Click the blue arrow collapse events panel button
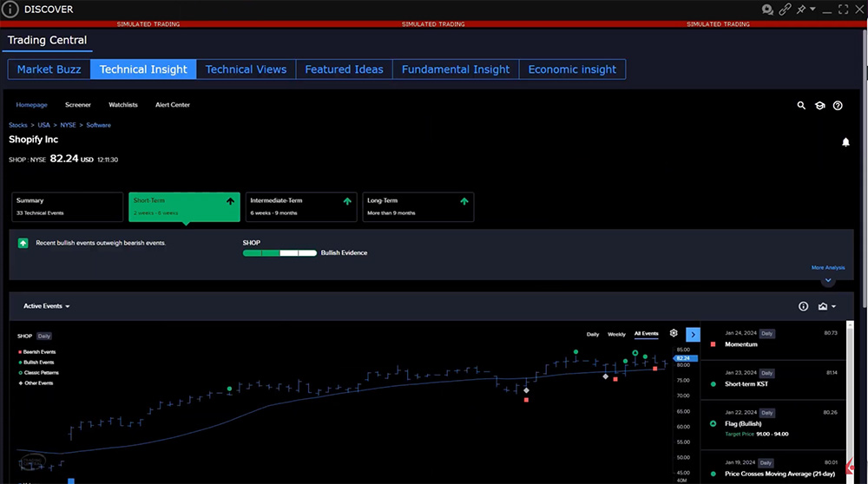The height and width of the screenshot is (484, 868). [x=693, y=335]
